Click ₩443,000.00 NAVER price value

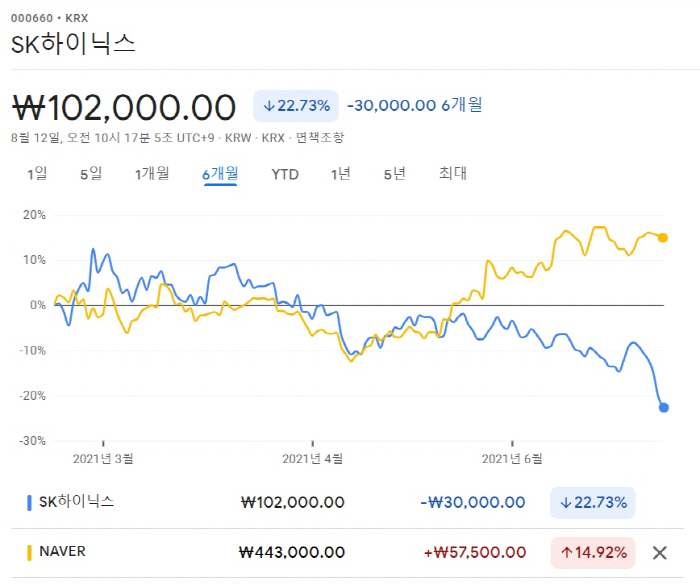tap(292, 553)
